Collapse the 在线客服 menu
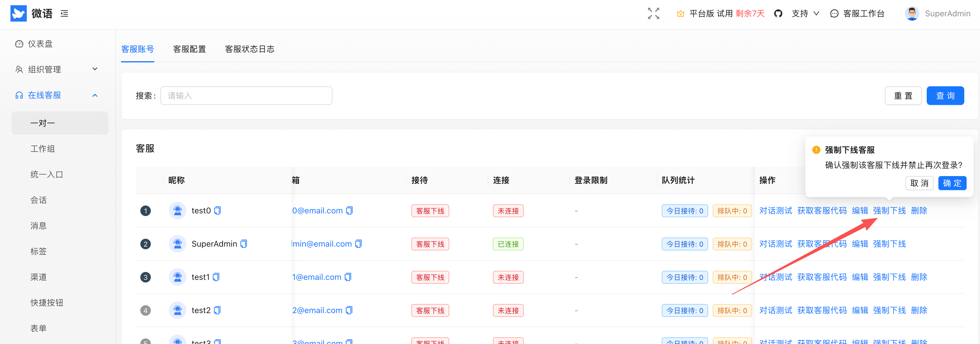 [57, 95]
